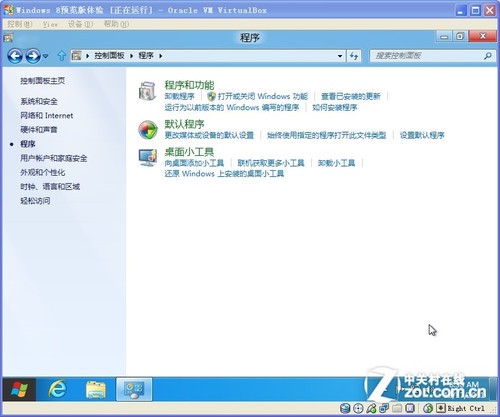Select 程序 breadcrumb in address bar

tap(146, 56)
